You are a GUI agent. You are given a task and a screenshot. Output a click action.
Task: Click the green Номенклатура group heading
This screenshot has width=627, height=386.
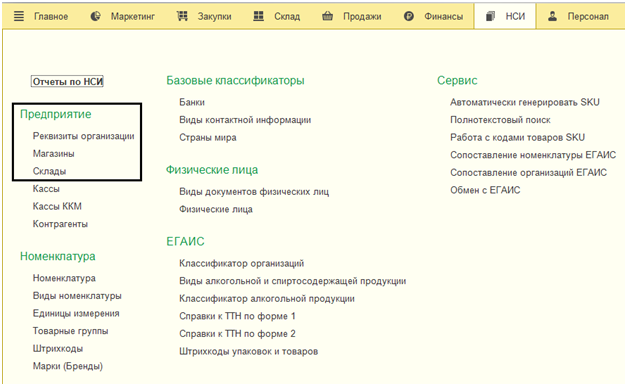[x=58, y=256]
